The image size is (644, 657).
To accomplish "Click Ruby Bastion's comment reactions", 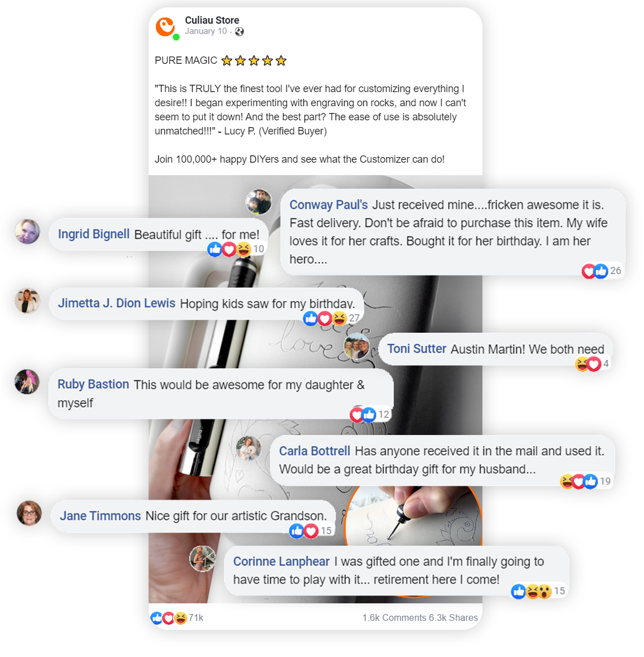I will coord(371,415).
